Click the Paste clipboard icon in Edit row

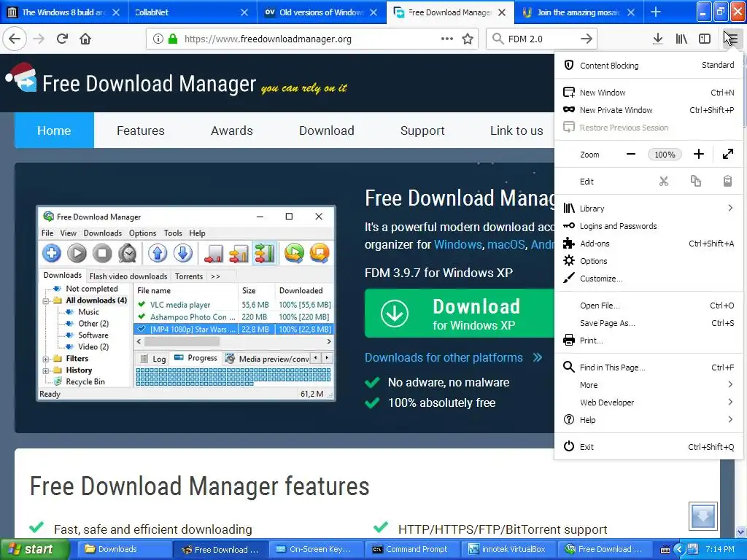coord(727,182)
